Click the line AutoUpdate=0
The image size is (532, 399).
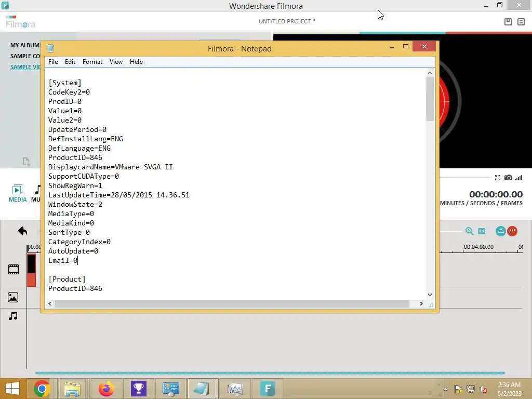pyautogui.click(x=73, y=251)
